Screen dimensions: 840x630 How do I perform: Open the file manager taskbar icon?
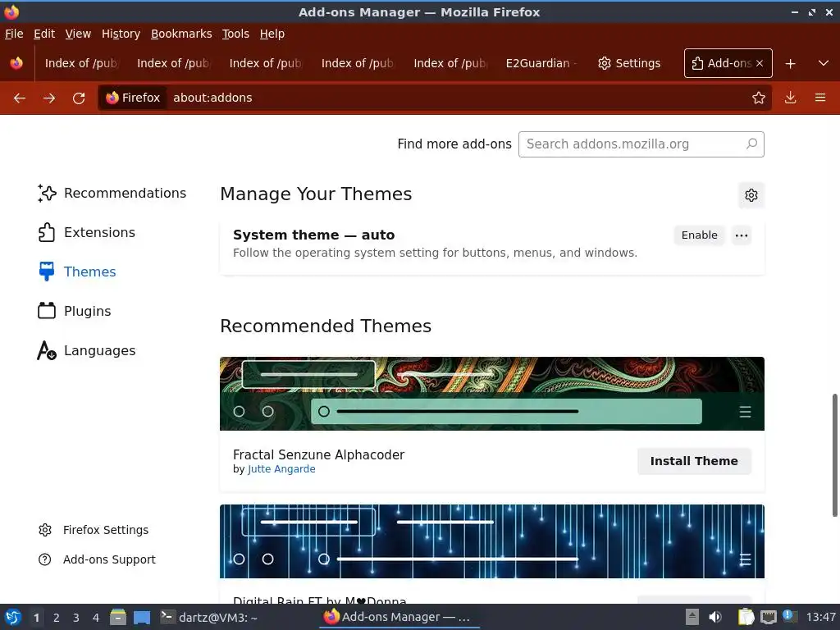118,617
